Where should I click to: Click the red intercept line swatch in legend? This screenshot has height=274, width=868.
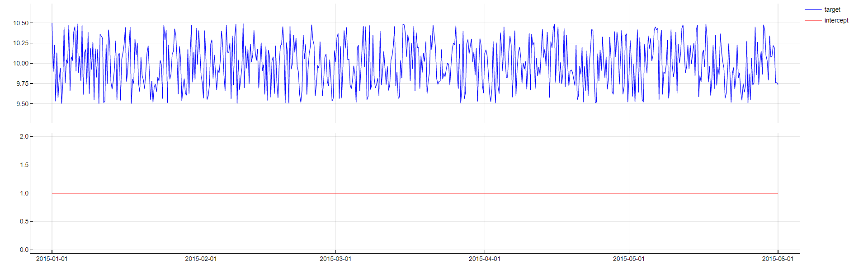tap(813, 20)
